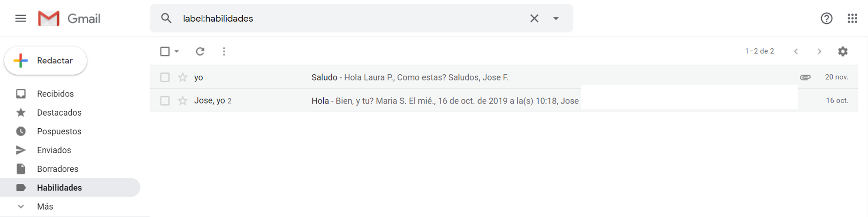Star the Hola email from Jose

click(x=183, y=101)
